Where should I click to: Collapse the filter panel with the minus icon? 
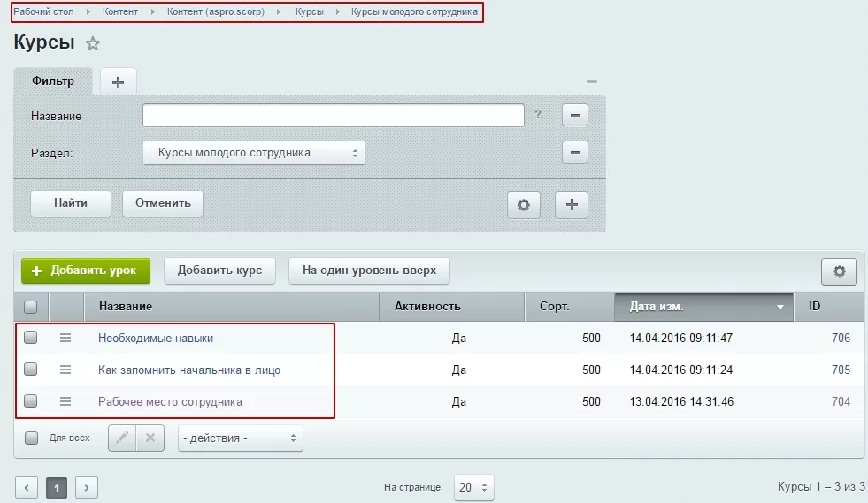click(592, 81)
